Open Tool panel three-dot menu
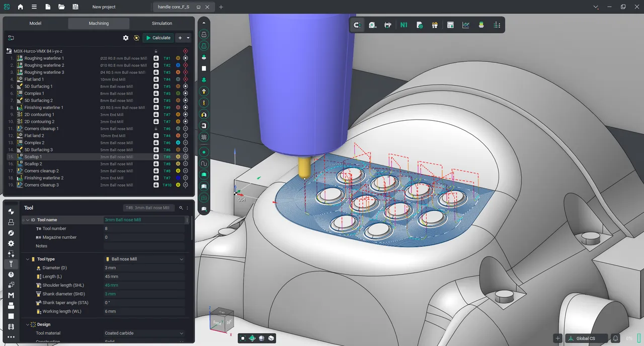The image size is (644, 346). pos(187,208)
